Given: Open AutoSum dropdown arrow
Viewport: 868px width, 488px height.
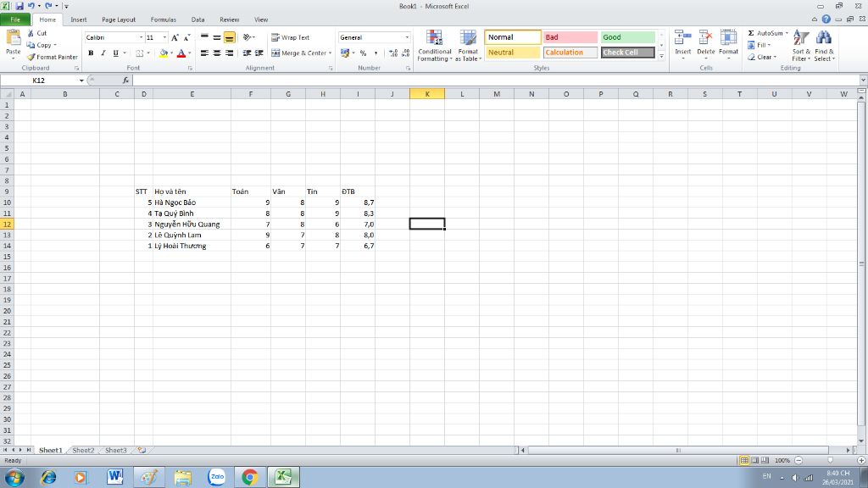Looking at the screenshot, I should click(x=787, y=33).
